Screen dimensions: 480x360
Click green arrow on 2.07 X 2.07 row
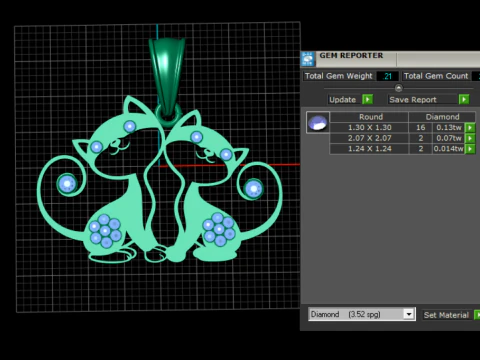coord(470,138)
